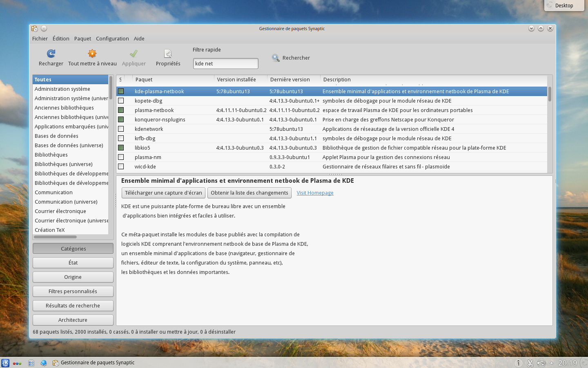
Task: Select Bases de données category
Action: (x=71, y=136)
